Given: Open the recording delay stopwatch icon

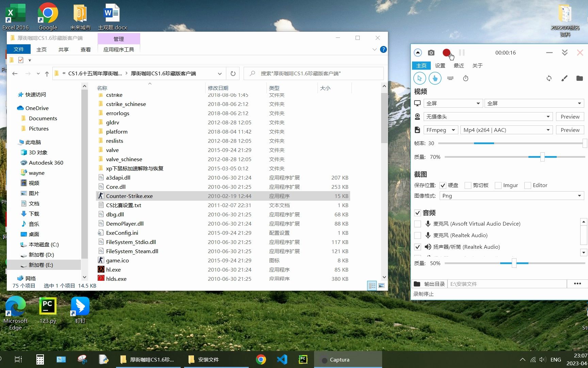Looking at the screenshot, I should [x=465, y=78].
